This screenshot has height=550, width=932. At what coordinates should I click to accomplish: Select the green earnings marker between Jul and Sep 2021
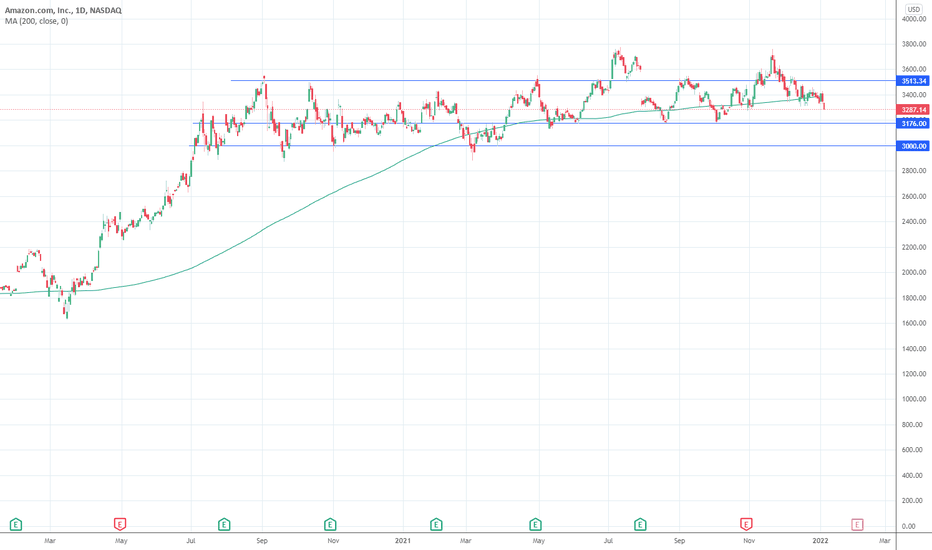pos(640,524)
